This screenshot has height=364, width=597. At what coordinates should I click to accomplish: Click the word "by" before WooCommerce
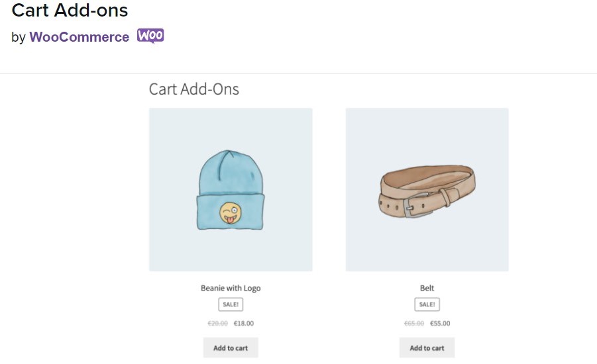[19, 38]
